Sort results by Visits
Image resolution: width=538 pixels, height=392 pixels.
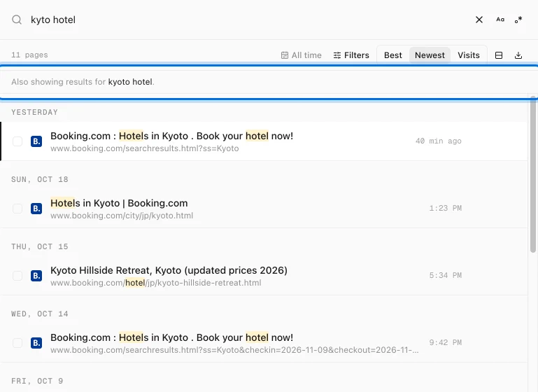[468, 55]
